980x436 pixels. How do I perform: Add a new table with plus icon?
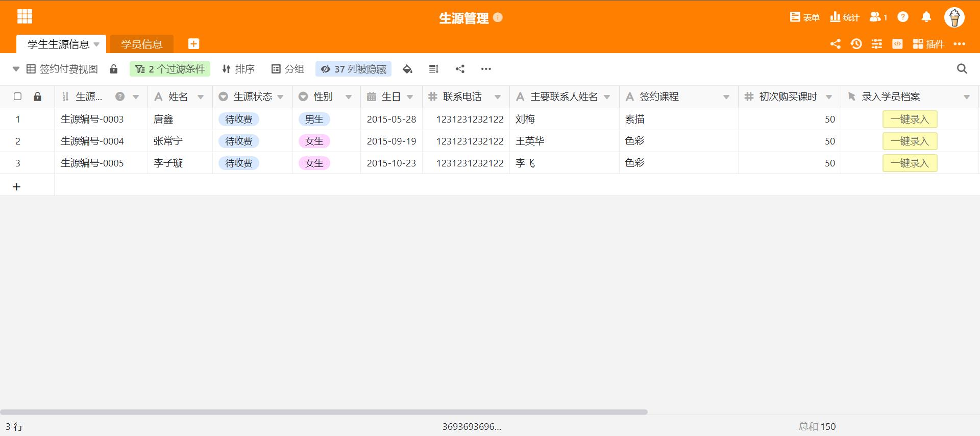[193, 44]
